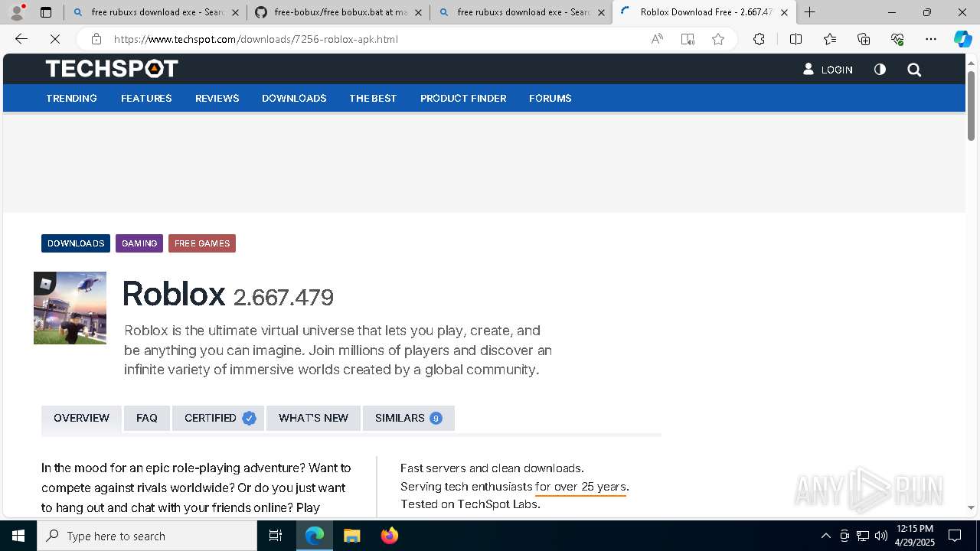Viewport: 980px width, 551px height.
Task: Open the Extensions puzzle icon
Action: tap(759, 39)
